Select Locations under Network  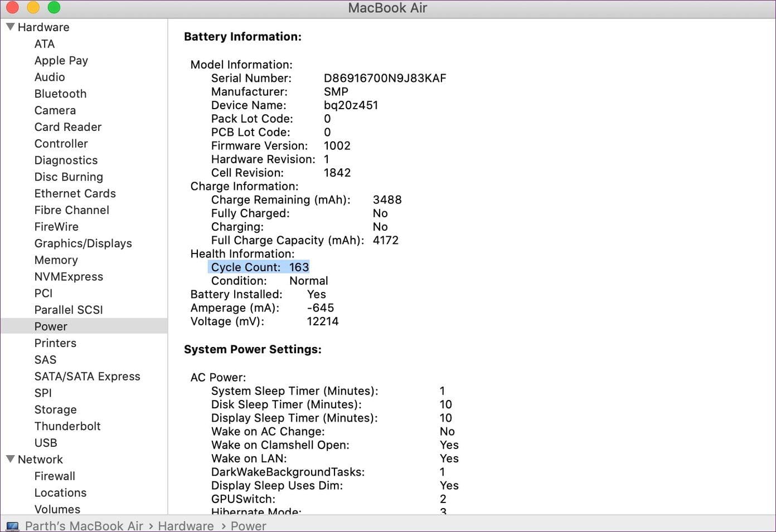(x=60, y=493)
